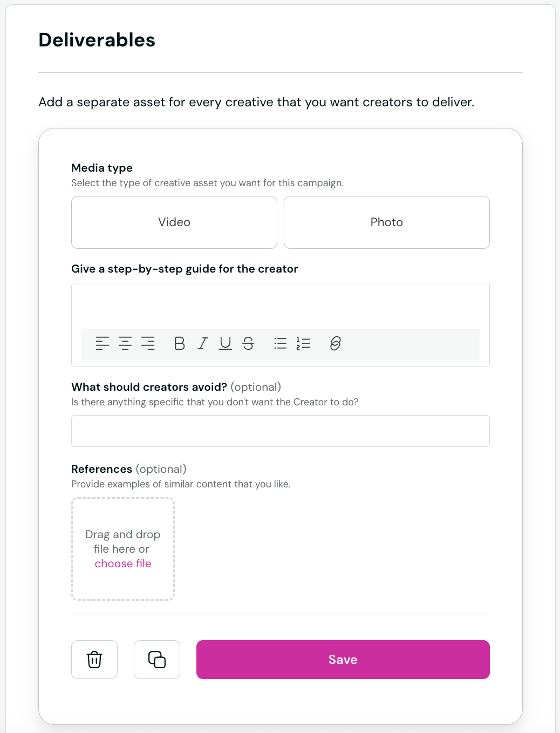Image resolution: width=560 pixels, height=733 pixels.
Task: Create a bulleted list
Action: point(280,343)
